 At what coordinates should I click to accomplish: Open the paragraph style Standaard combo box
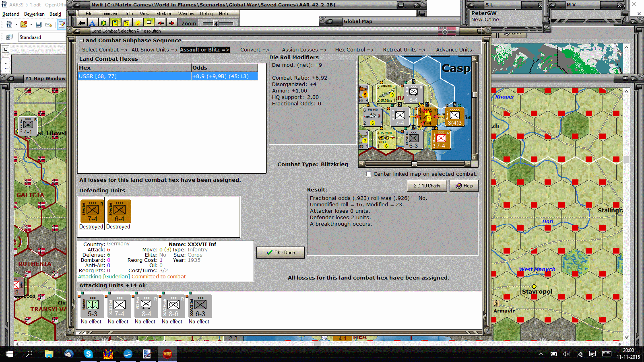(42, 37)
